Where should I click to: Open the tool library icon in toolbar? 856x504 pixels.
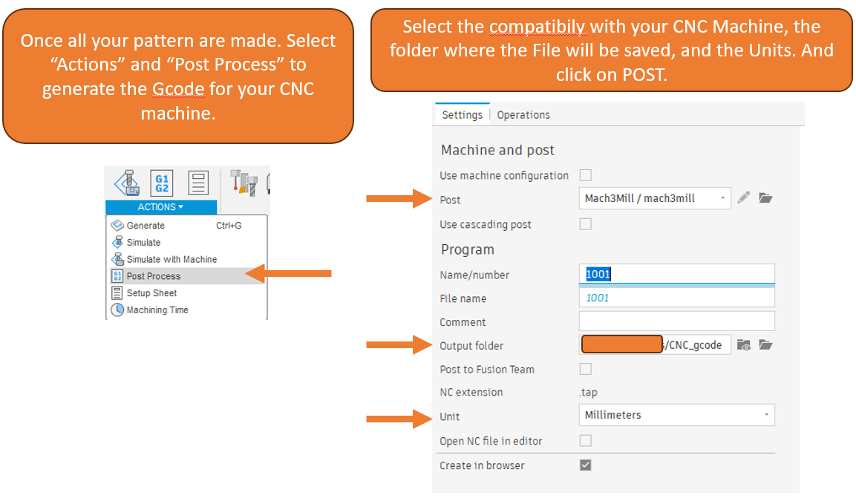coord(243,183)
